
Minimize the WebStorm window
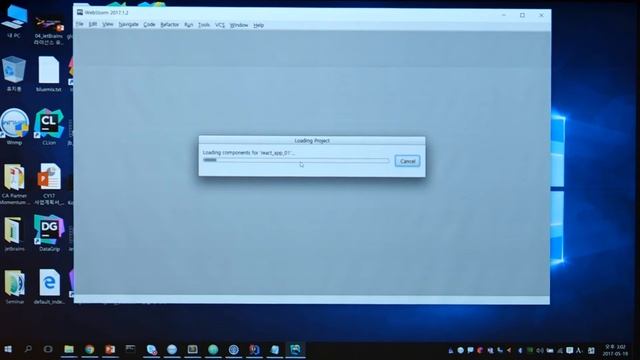pyautogui.click(x=504, y=15)
